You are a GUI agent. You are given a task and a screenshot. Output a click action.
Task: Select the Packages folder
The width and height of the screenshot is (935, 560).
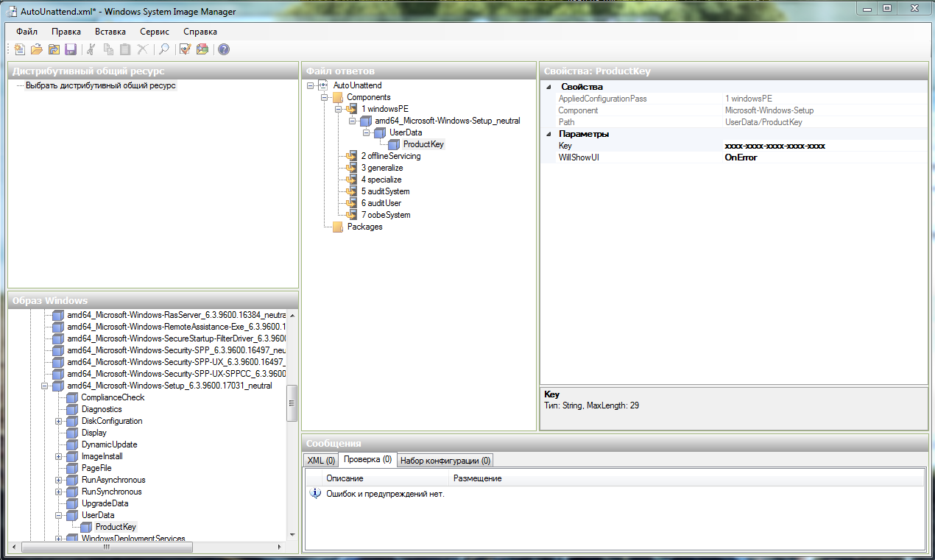point(364,227)
